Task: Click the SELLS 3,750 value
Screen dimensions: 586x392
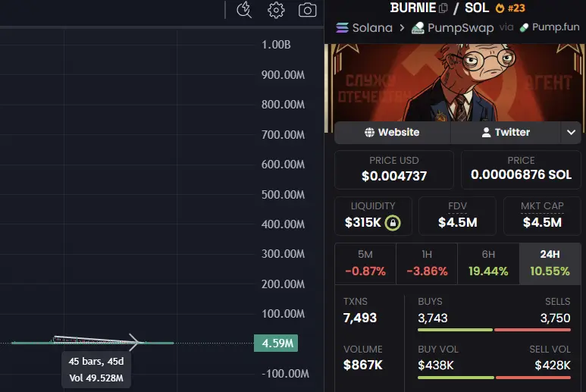Action: [555, 318]
